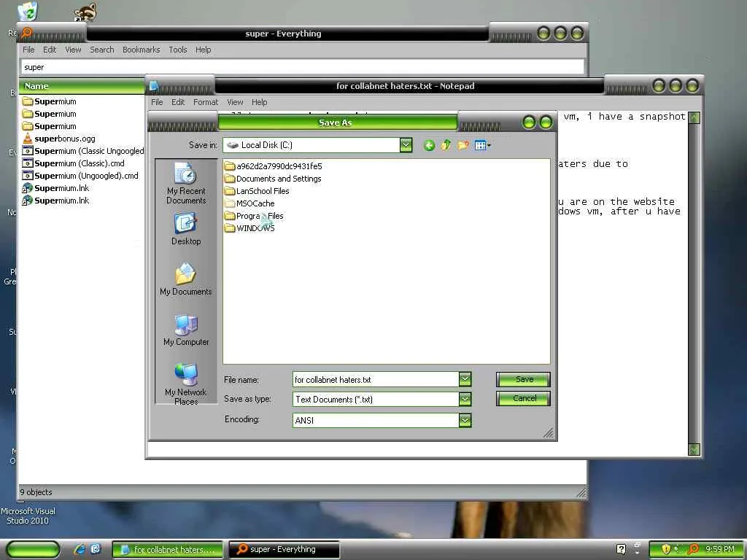The image size is (747, 560).
Task: Select Supermium (Classic).cmd in Everything
Action: tap(74, 163)
